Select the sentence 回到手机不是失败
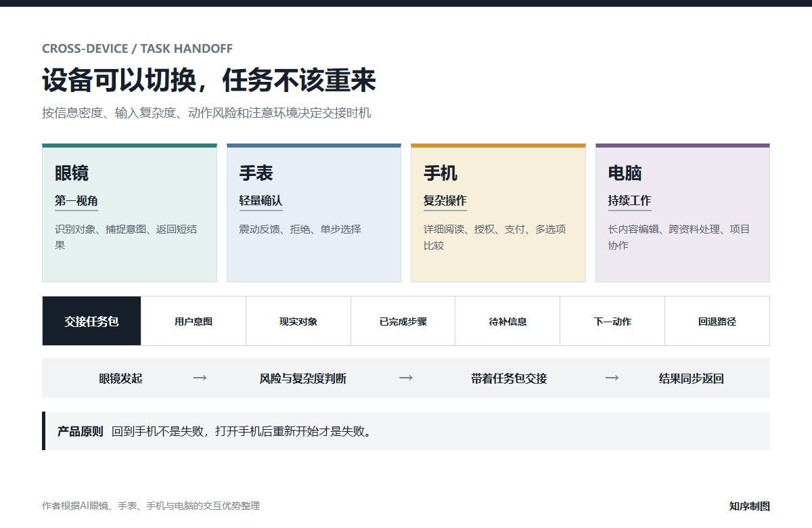 coord(242,431)
